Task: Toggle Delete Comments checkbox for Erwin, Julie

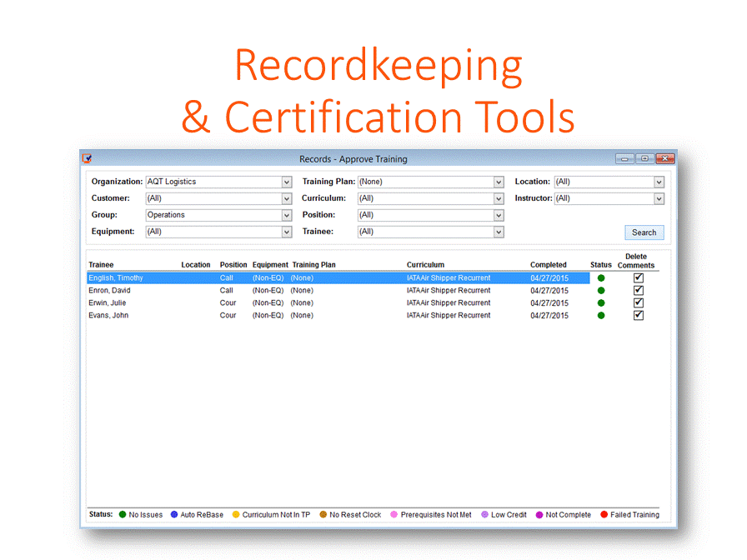Action: (639, 303)
